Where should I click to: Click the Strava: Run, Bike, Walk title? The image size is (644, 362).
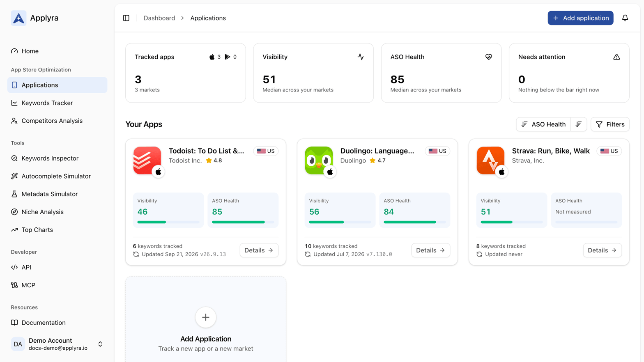tap(551, 151)
